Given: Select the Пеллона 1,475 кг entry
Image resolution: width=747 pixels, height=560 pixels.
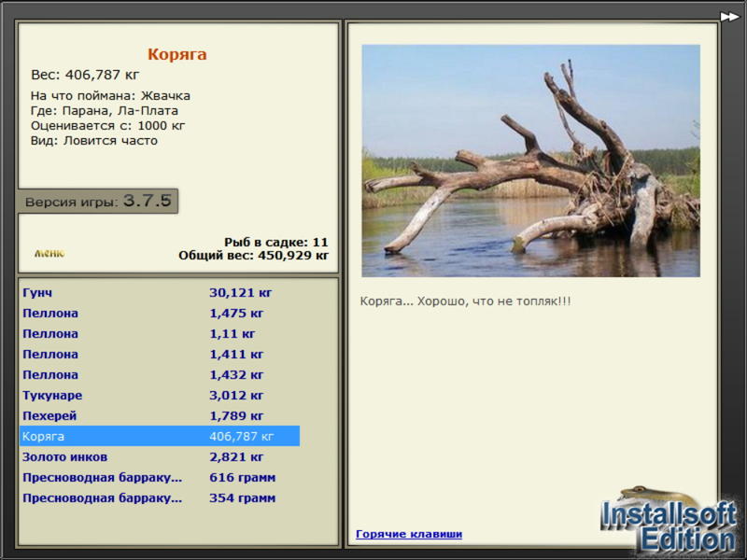Looking at the screenshot, I should 160,313.
